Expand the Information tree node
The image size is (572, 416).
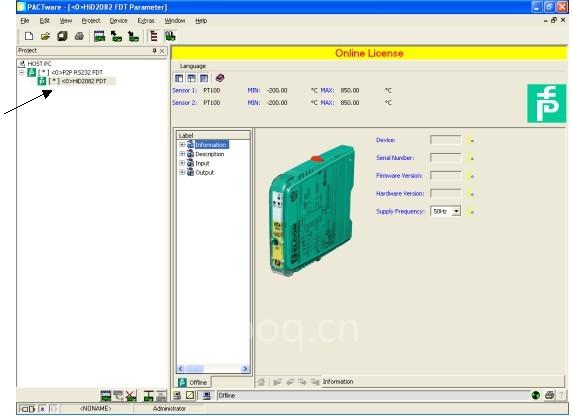182,145
